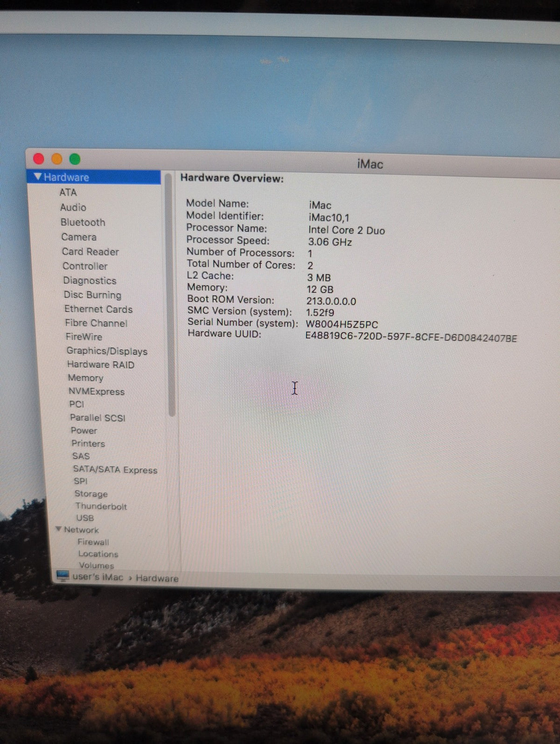Zoom window with the green button
560x744 pixels.
pyautogui.click(x=75, y=159)
